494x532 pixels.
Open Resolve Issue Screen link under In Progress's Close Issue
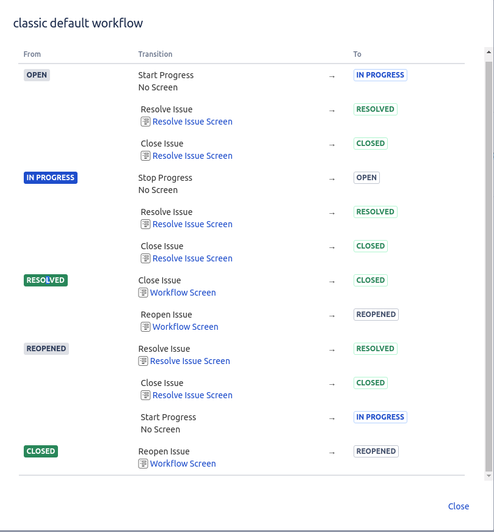pyautogui.click(x=192, y=258)
